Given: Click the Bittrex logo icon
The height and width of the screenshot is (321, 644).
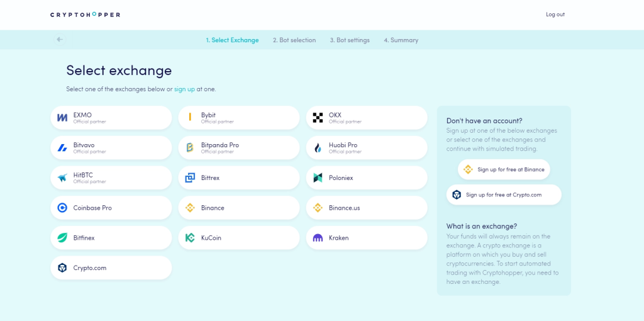Looking at the screenshot, I should coord(190,177).
